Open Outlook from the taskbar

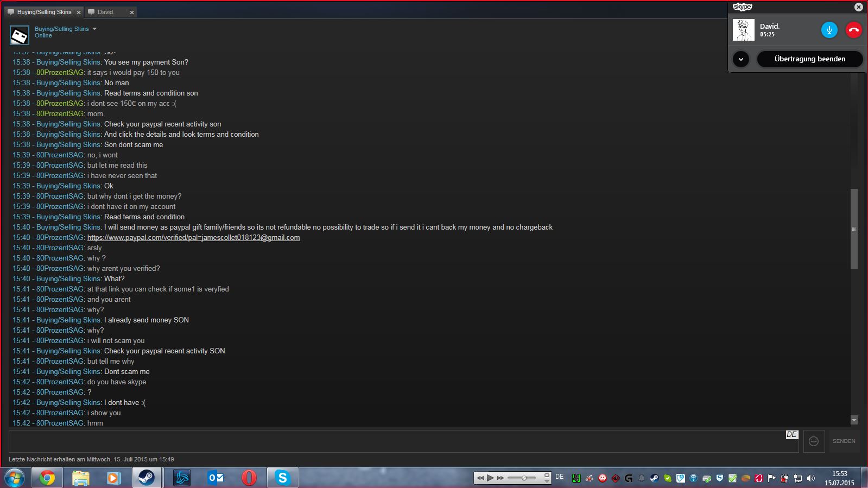[216, 478]
